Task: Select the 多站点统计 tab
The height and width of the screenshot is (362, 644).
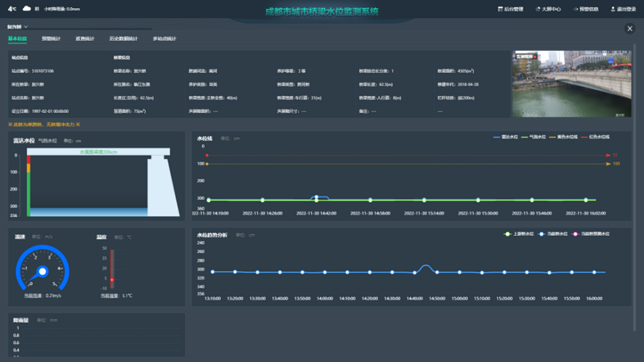Action: 164,39
